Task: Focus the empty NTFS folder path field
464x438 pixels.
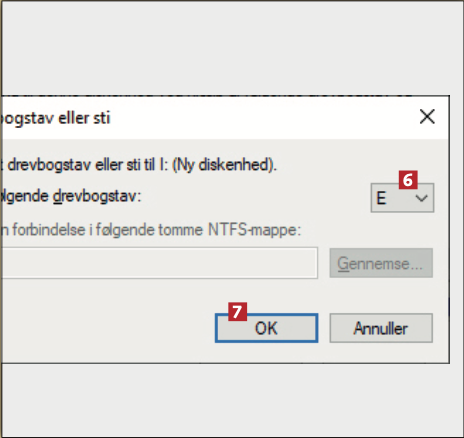Action: pos(159,263)
